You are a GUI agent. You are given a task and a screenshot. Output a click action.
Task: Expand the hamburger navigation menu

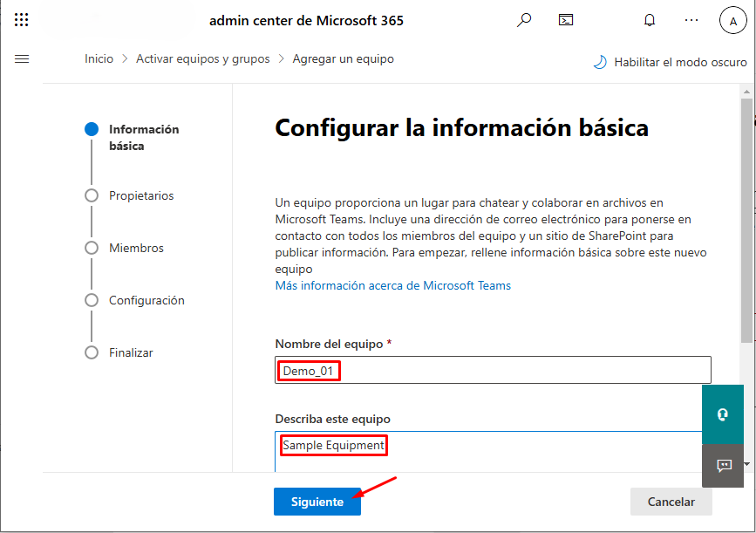click(x=22, y=58)
